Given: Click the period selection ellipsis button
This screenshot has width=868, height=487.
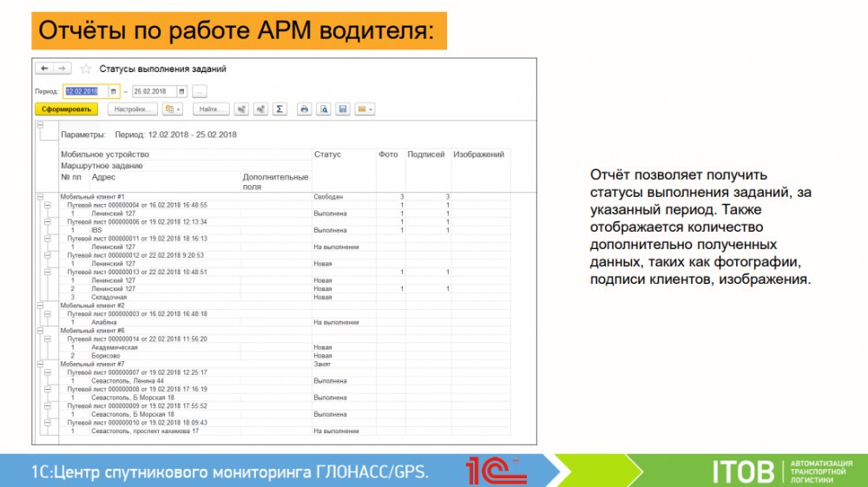Looking at the screenshot, I should (x=200, y=91).
